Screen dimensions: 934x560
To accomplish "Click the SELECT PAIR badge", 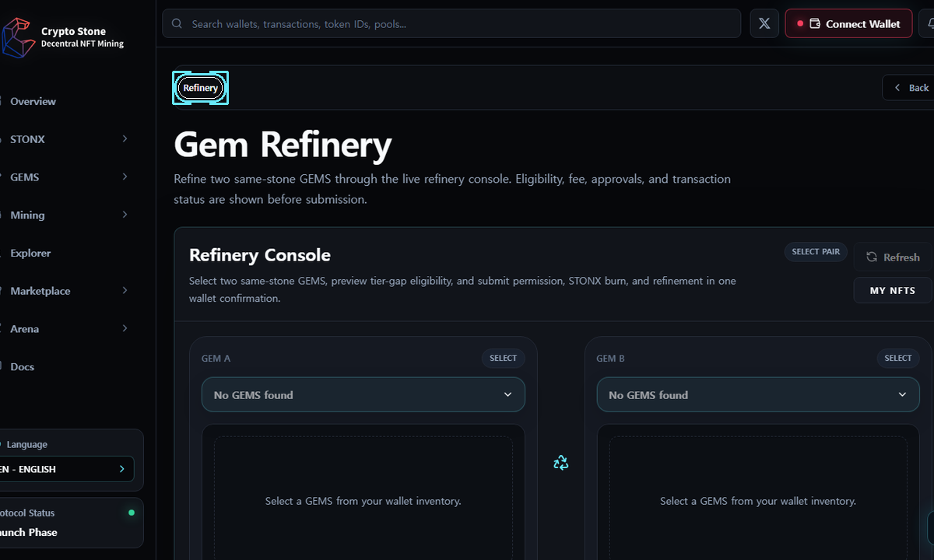I will [x=816, y=251].
